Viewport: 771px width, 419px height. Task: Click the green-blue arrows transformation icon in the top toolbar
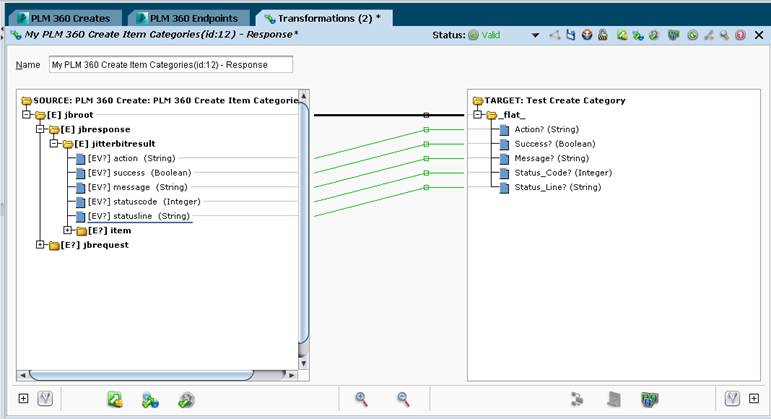pos(638,35)
